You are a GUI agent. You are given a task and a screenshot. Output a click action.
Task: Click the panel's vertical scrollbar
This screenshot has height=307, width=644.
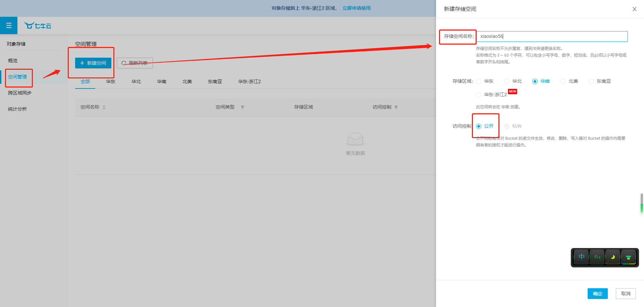pos(642,203)
